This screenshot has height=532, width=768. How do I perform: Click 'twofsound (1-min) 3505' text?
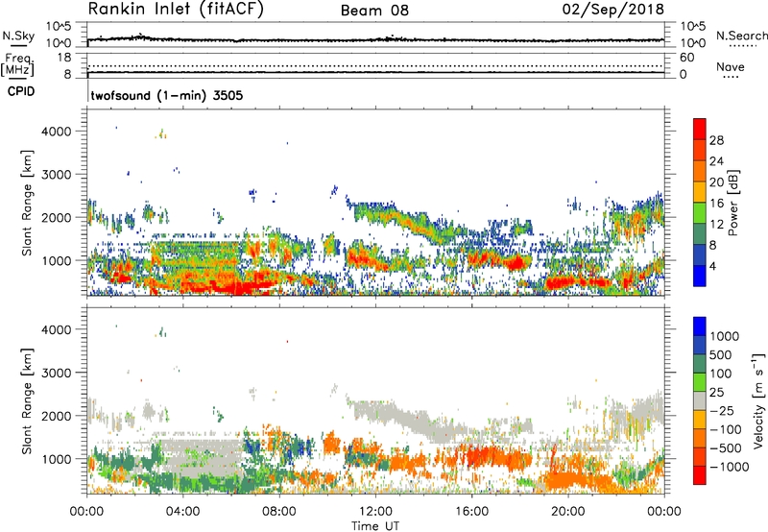point(167,95)
